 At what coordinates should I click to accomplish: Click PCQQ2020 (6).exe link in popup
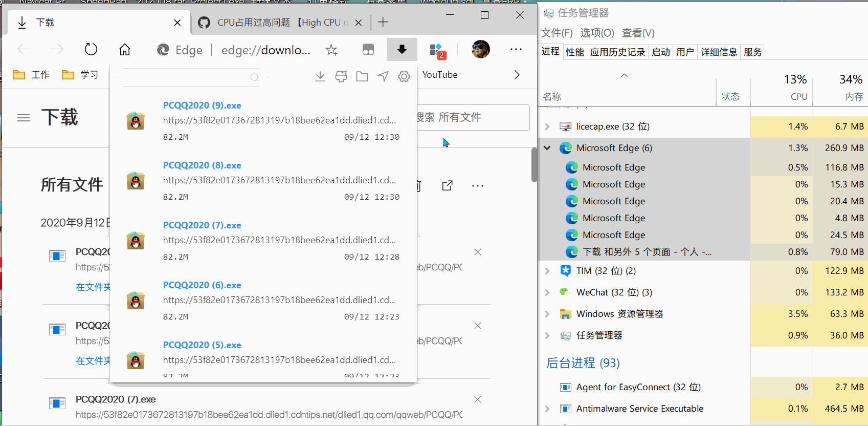point(202,285)
